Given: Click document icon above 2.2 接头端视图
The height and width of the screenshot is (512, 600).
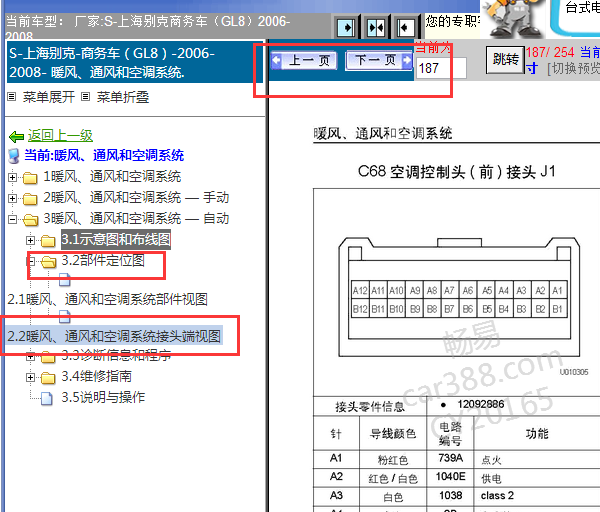Looking at the screenshot, I should (x=65, y=317).
